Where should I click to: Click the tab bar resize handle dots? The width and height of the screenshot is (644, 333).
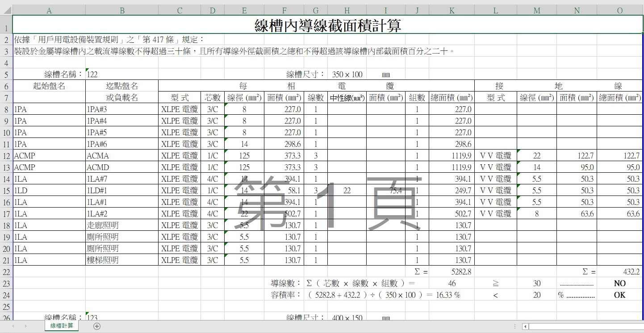click(x=515, y=326)
